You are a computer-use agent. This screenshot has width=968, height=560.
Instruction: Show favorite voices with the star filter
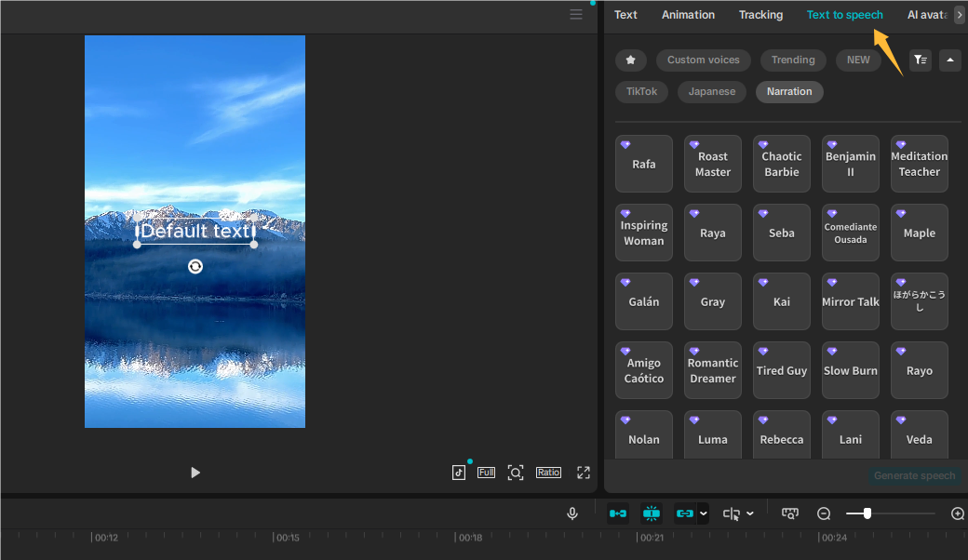point(630,60)
